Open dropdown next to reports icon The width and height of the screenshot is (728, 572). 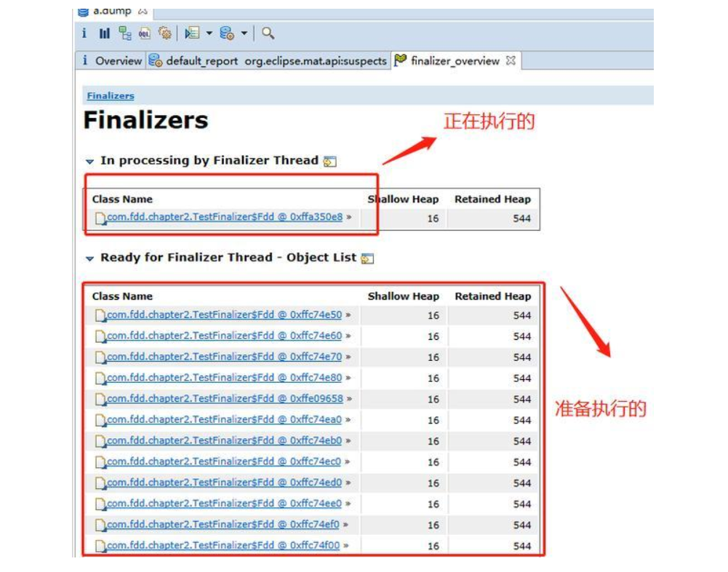pyautogui.click(x=209, y=33)
